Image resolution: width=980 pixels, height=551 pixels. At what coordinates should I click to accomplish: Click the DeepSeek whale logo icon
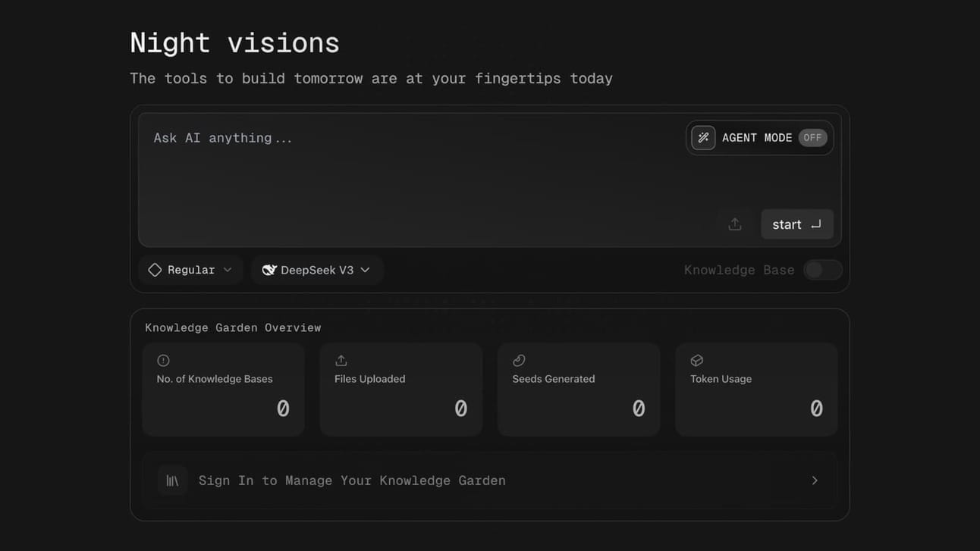pyautogui.click(x=269, y=270)
